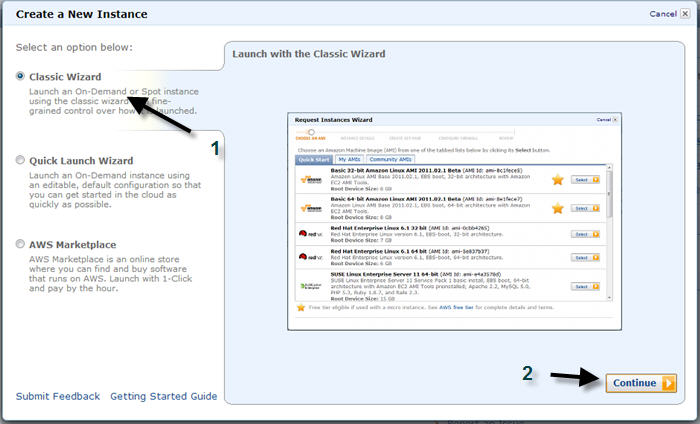Image resolution: width=700 pixels, height=424 pixels.
Task: Click Select button for Red Hat 6.1 64 bit
Action: 585,258
